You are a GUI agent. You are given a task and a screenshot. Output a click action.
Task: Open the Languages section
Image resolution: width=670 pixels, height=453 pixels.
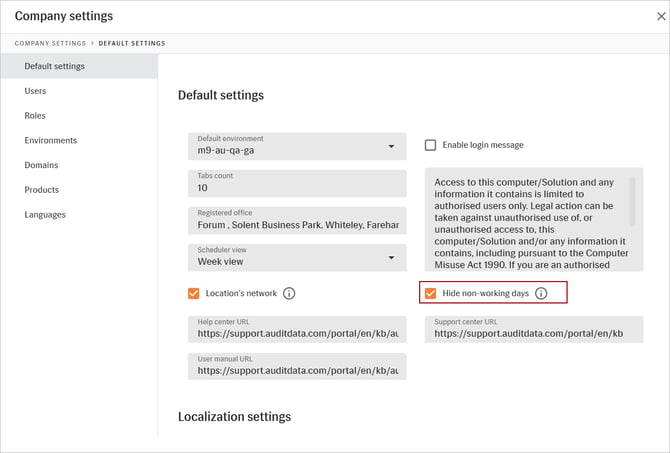(45, 215)
